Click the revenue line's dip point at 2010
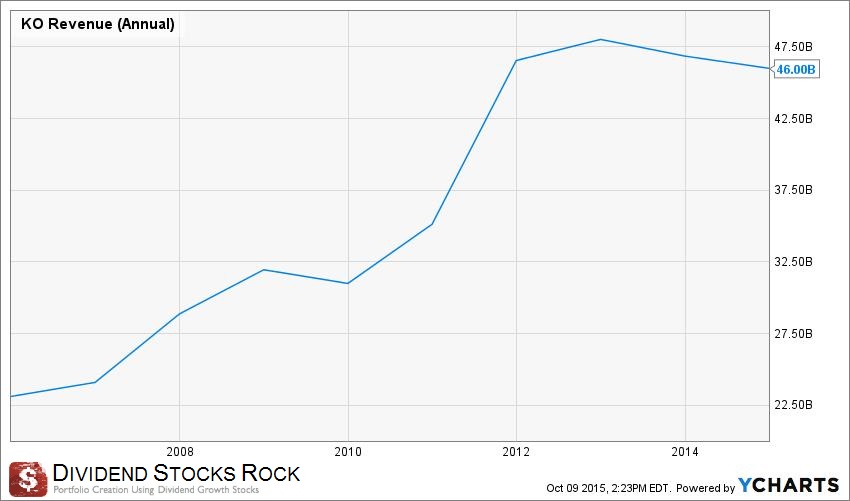The width and height of the screenshot is (850, 501). 347,284
